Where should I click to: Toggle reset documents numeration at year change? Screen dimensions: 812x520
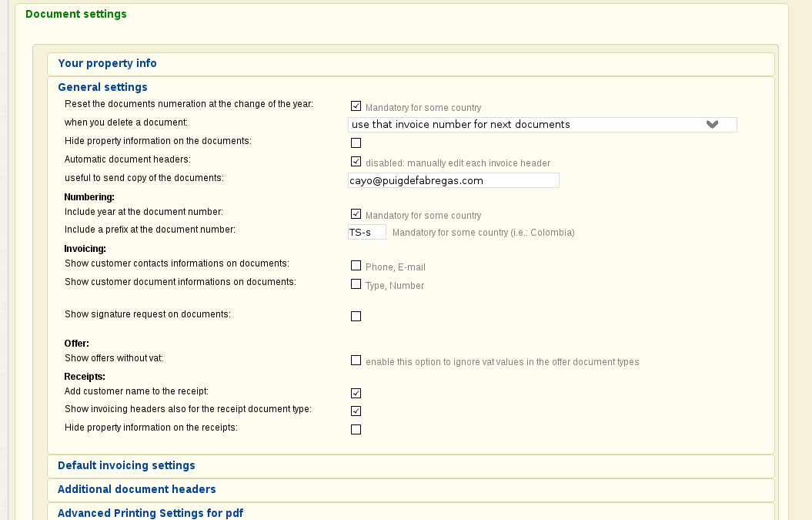356,107
